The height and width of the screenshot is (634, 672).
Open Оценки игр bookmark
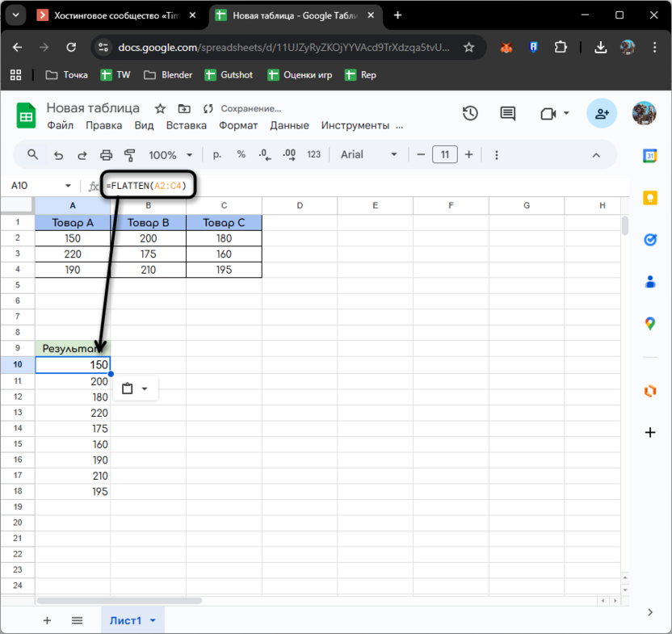coord(300,75)
